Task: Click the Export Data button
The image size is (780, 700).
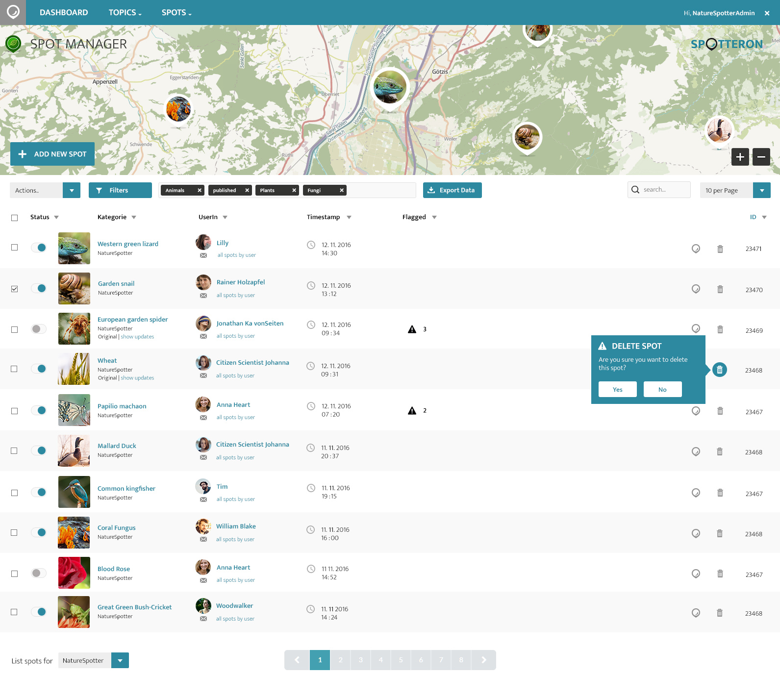Action: (452, 190)
